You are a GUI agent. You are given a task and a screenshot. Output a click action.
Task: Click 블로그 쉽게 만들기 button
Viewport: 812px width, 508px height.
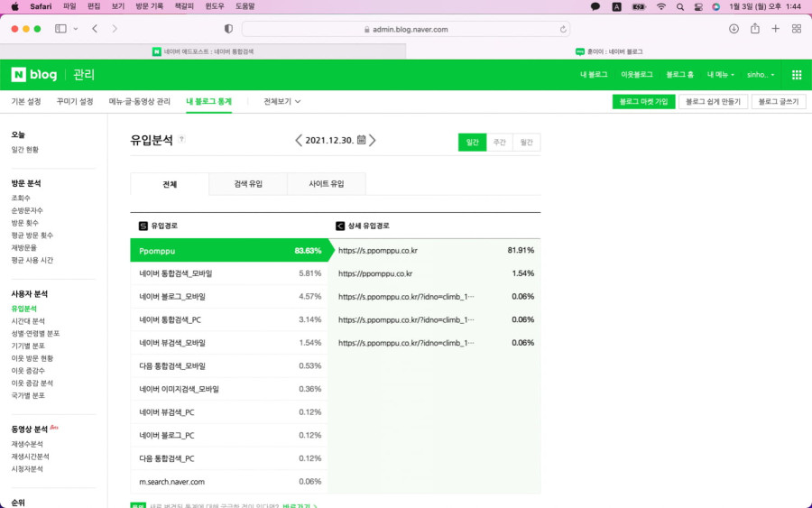tap(713, 101)
